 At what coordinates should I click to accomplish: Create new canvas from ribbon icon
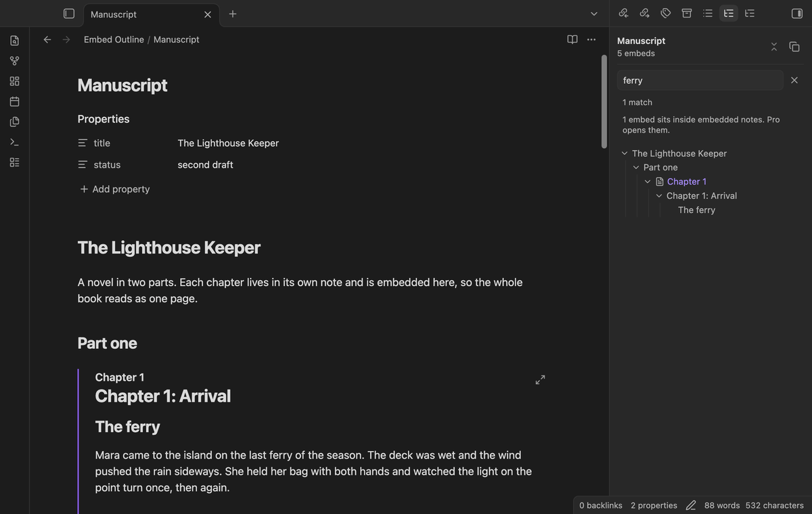[14, 81]
